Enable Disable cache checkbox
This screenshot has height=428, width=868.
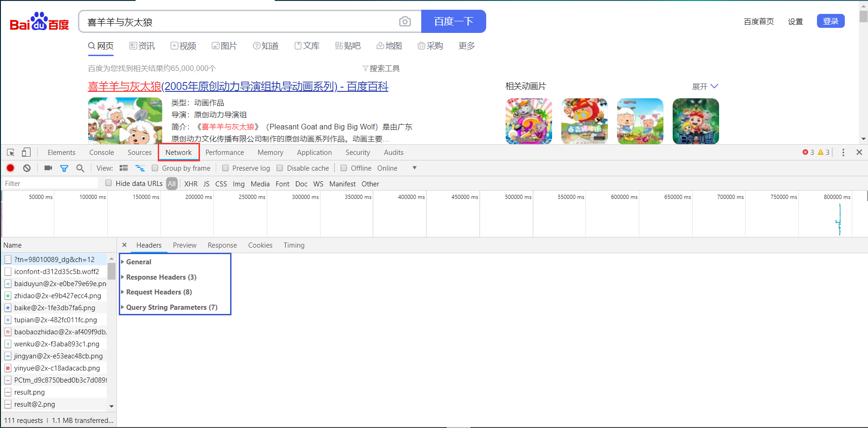(280, 168)
